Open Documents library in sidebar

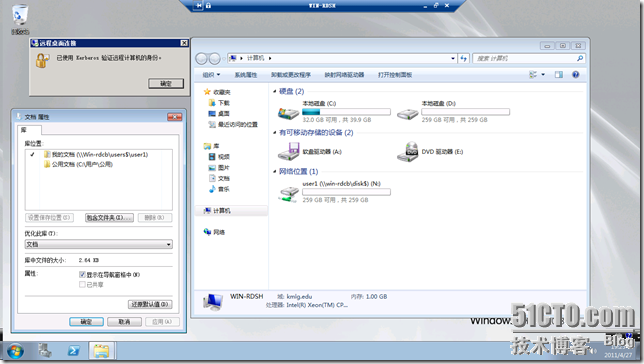tap(219, 178)
